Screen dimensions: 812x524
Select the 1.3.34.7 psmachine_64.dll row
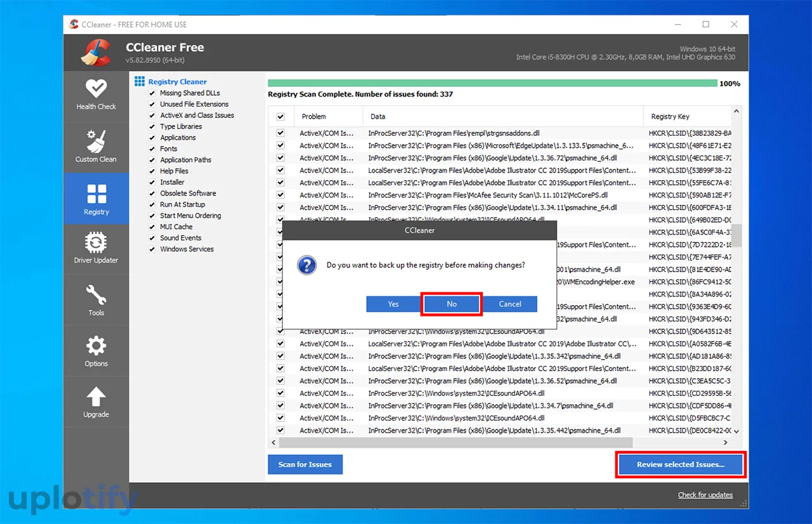coord(491,405)
